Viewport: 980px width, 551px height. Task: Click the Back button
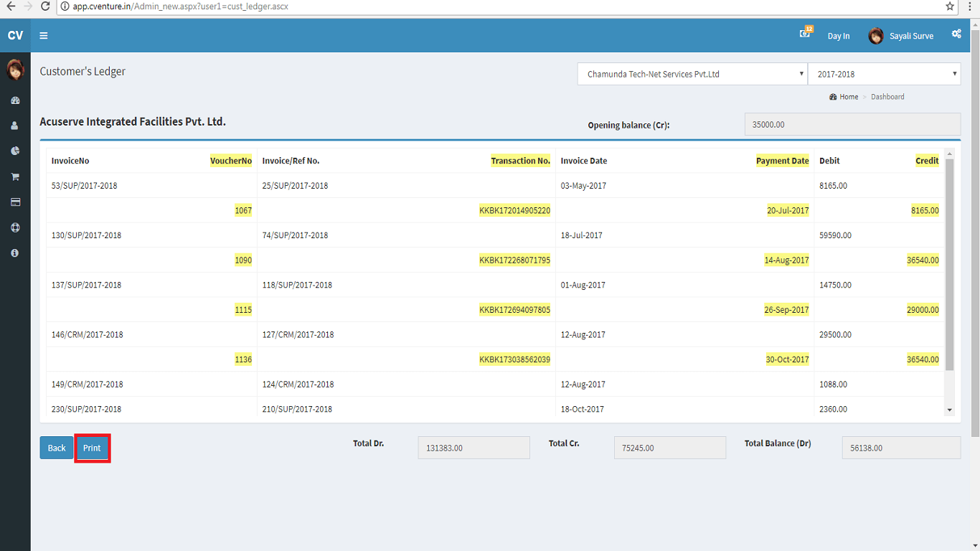coord(56,447)
